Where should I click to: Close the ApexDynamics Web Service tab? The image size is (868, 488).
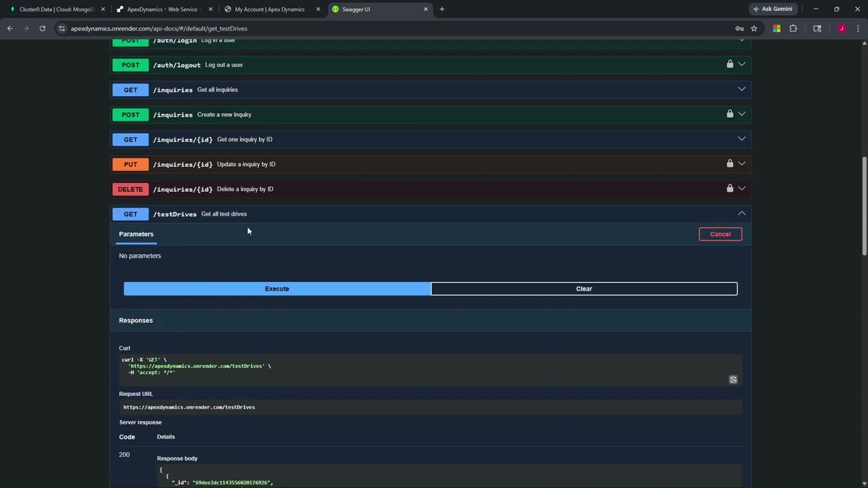(210, 9)
